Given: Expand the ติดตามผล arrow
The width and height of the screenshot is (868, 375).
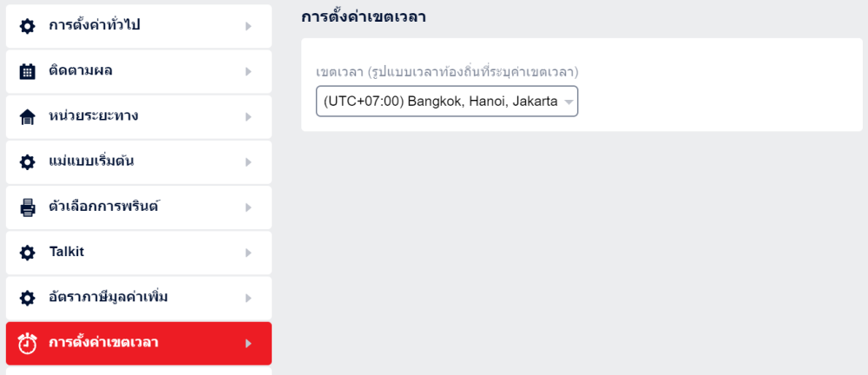Looking at the screenshot, I should [x=248, y=71].
